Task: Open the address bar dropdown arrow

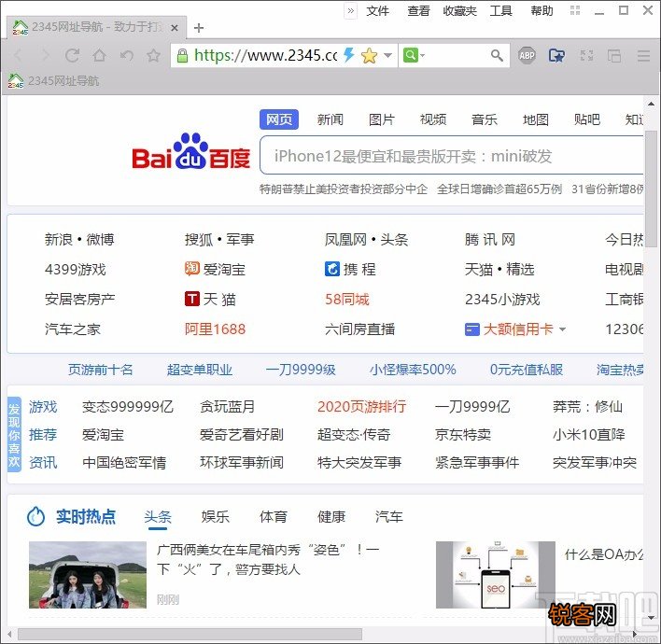Action: click(x=387, y=55)
